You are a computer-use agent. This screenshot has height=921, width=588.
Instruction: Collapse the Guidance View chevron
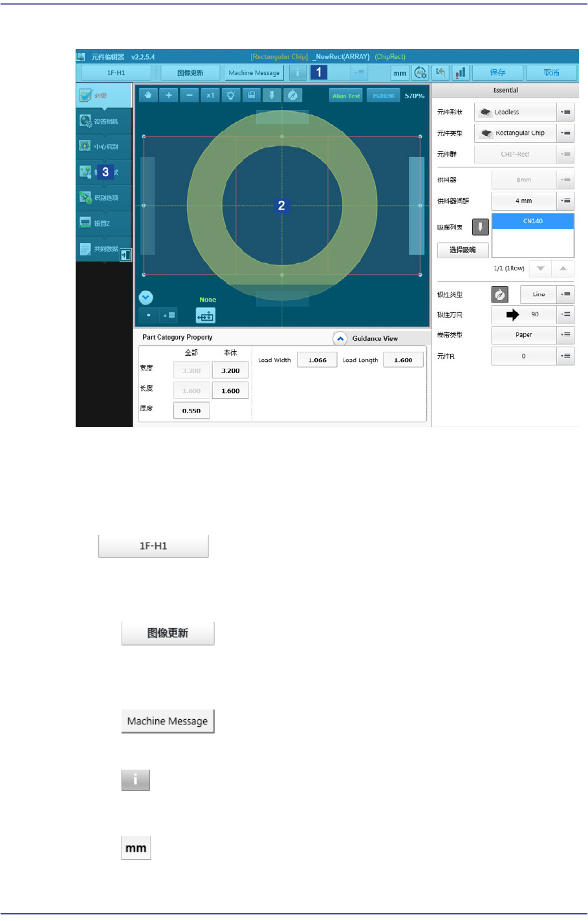(340, 339)
